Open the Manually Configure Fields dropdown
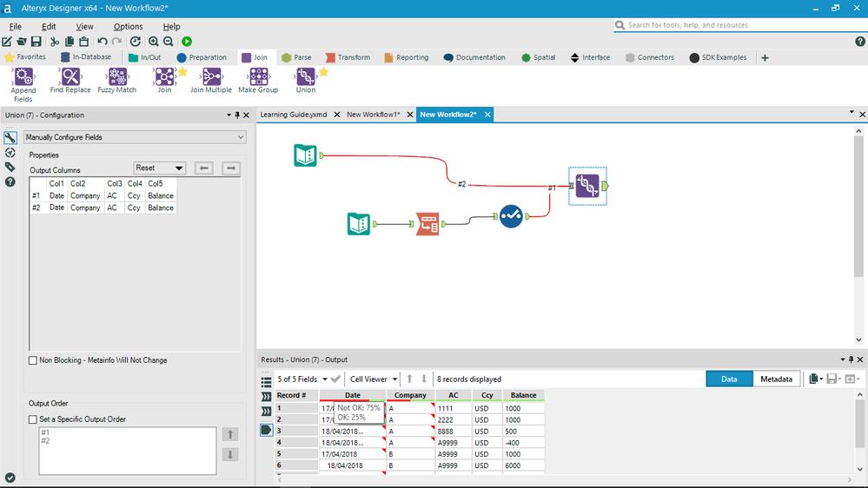Screen dimensions: 868x488 click(x=135, y=137)
